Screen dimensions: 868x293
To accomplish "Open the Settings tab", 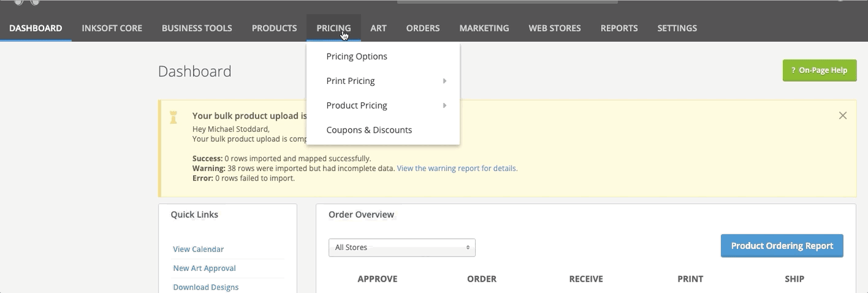I will tap(677, 28).
